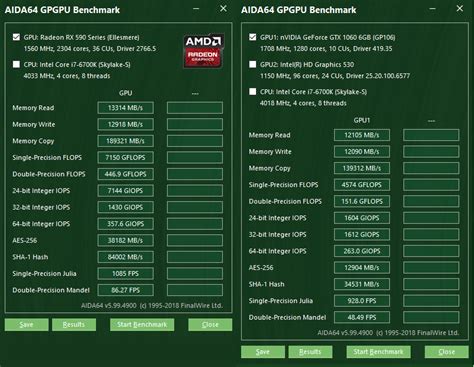
Task: Click the Radeon driver 2766.5 details line
Action: [x=90, y=49]
